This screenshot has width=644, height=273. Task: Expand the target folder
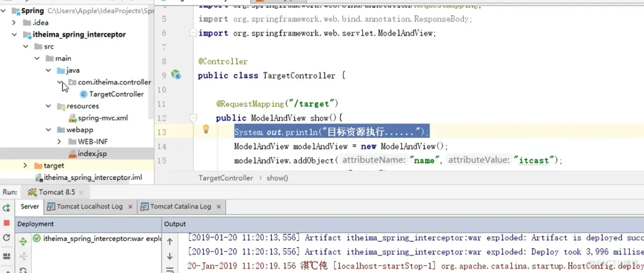26,166
